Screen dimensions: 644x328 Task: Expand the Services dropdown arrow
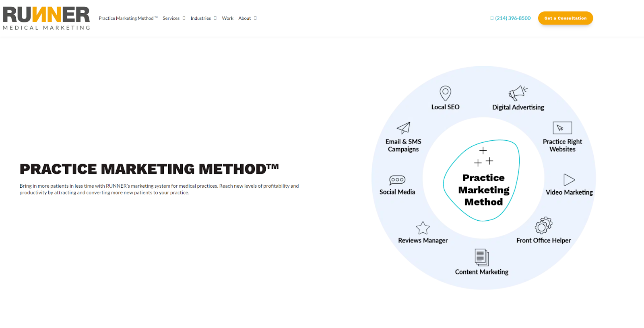[x=184, y=18]
